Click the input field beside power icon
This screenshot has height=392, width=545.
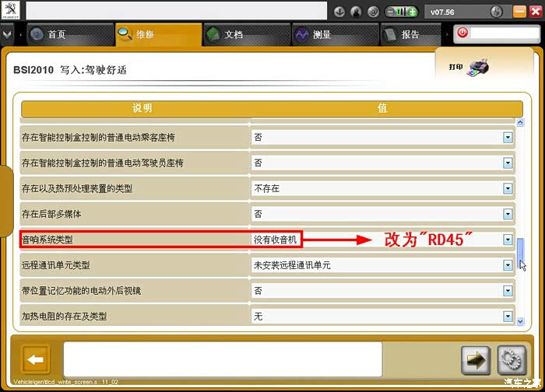(505, 33)
